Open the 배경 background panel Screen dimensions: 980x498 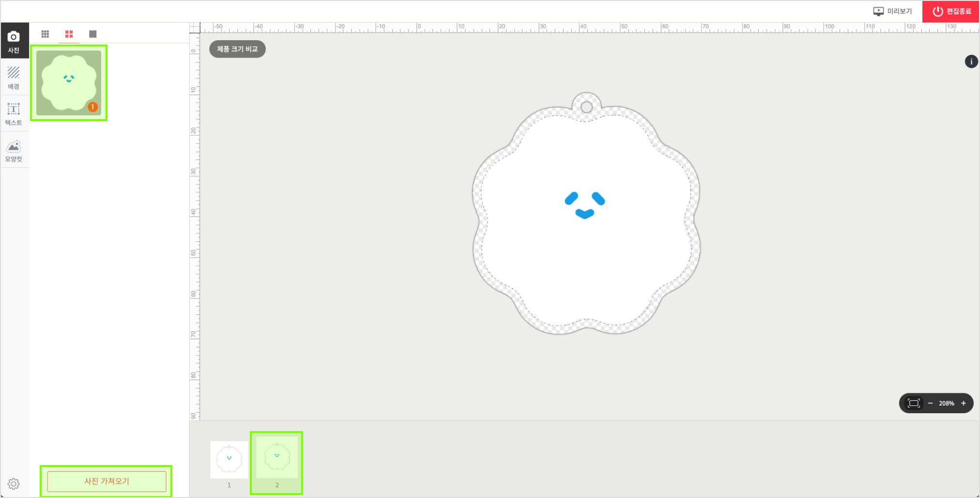point(14,78)
